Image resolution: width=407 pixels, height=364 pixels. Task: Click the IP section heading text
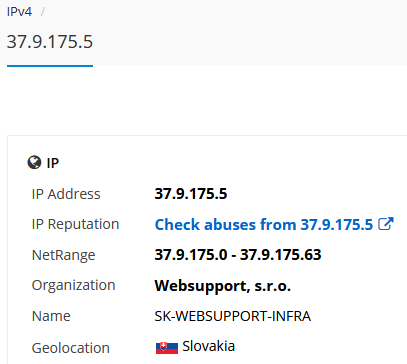[53, 163]
